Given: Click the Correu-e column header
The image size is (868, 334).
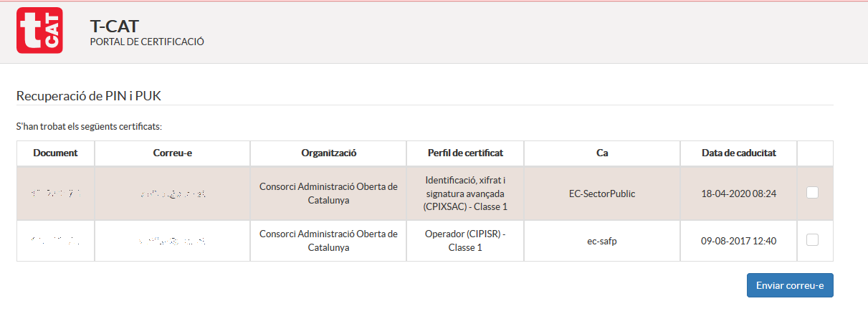Looking at the screenshot, I should [172, 153].
